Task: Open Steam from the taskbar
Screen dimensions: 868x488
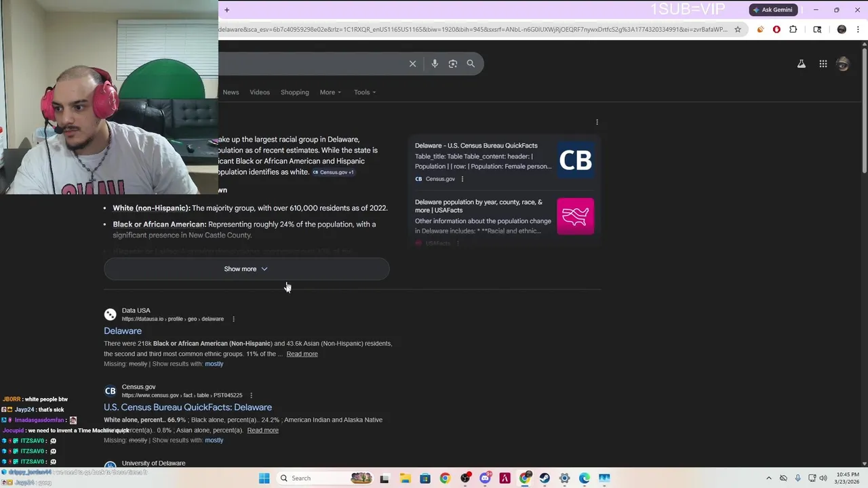Action: (x=545, y=479)
